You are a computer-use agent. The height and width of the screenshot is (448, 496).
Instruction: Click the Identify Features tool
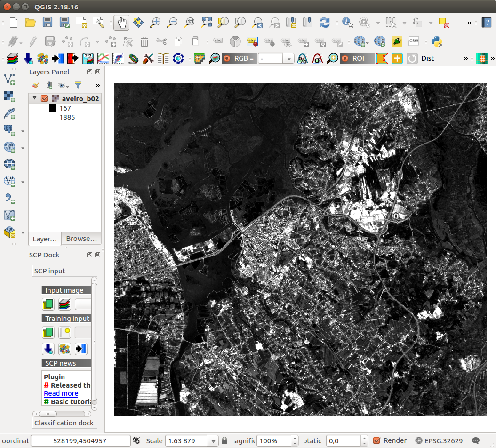coord(347,22)
